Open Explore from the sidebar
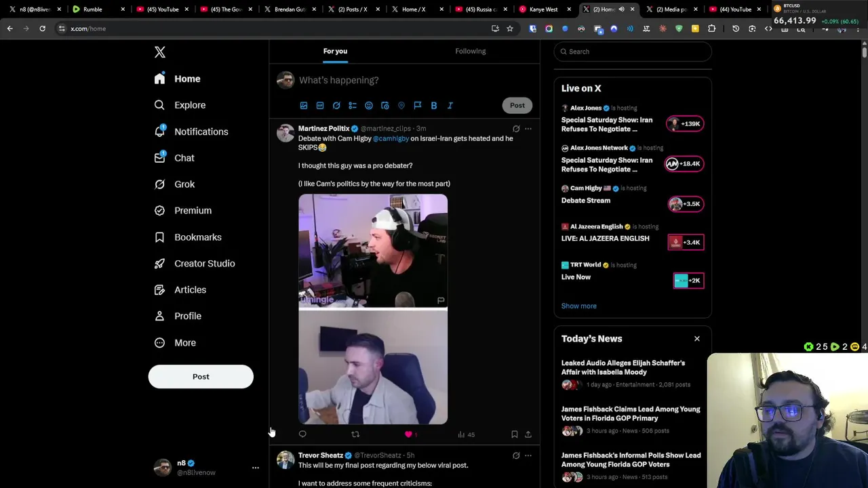The image size is (868, 488). pyautogui.click(x=180, y=105)
